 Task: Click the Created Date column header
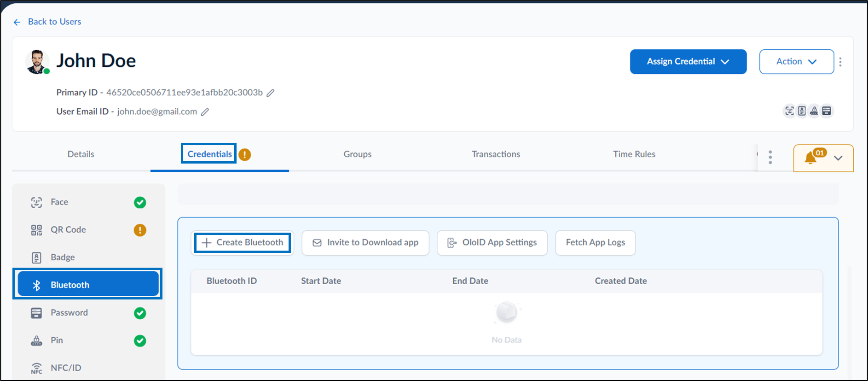620,281
